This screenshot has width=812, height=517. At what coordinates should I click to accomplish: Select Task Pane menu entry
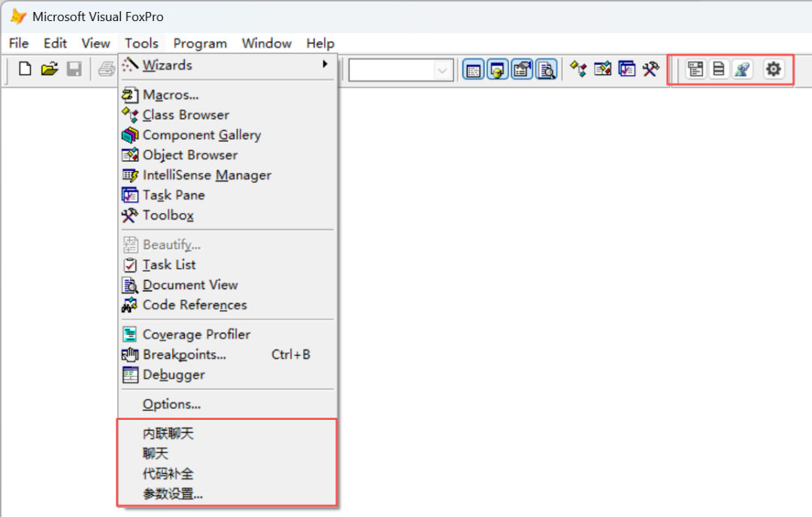(x=228, y=196)
